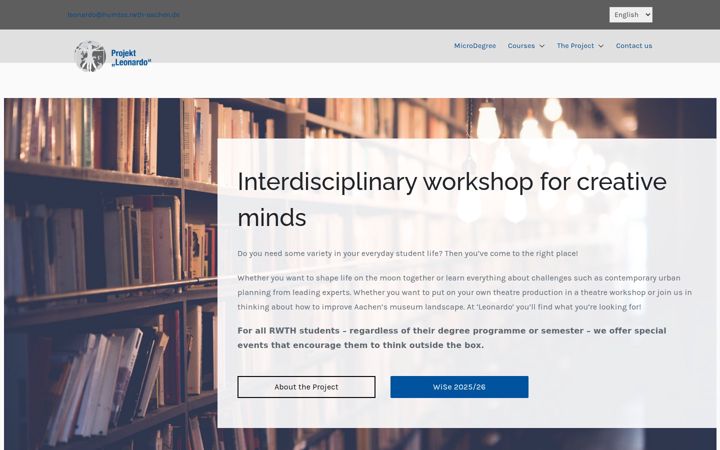
Task: Open the MicroDegree menu item
Action: 475,46
